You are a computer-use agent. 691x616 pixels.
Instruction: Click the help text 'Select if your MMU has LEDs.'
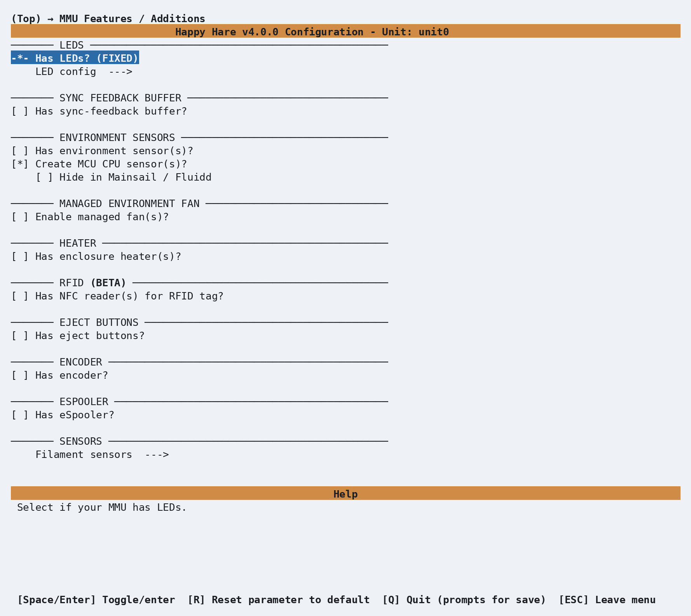coord(102,507)
